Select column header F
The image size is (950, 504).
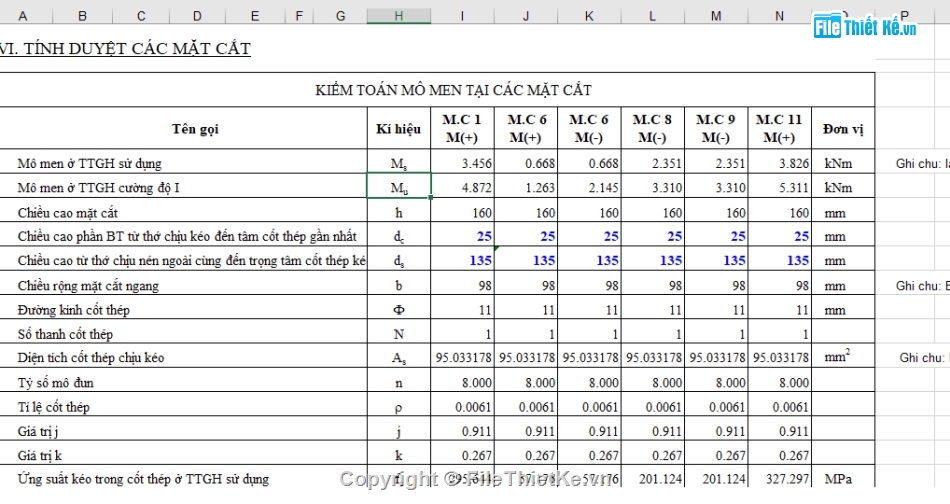tap(299, 16)
